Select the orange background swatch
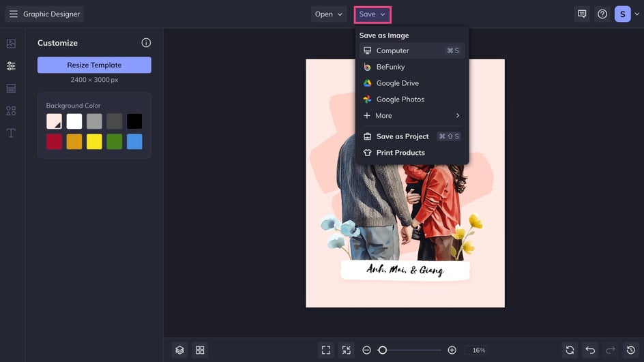644x362 pixels. [74, 142]
